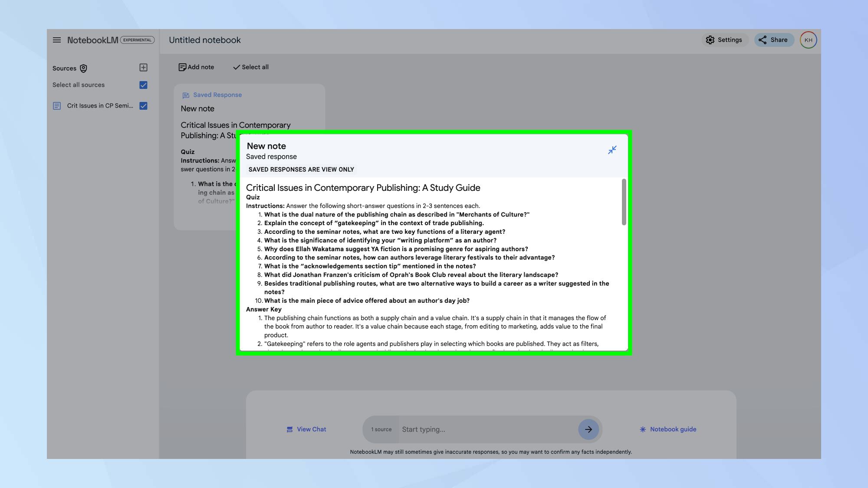Viewport: 868px width, 488px height.
Task: Click the View Chat icon button
Action: coord(289,429)
